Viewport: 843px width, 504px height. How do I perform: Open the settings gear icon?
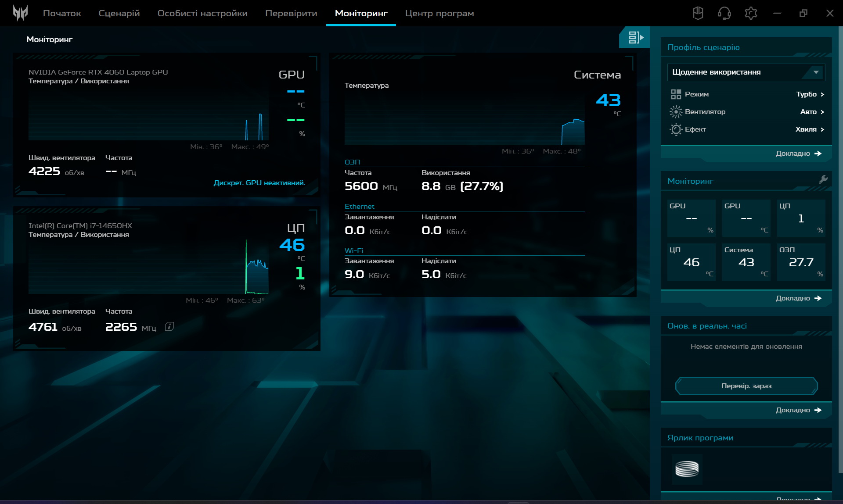pyautogui.click(x=751, y=13)
